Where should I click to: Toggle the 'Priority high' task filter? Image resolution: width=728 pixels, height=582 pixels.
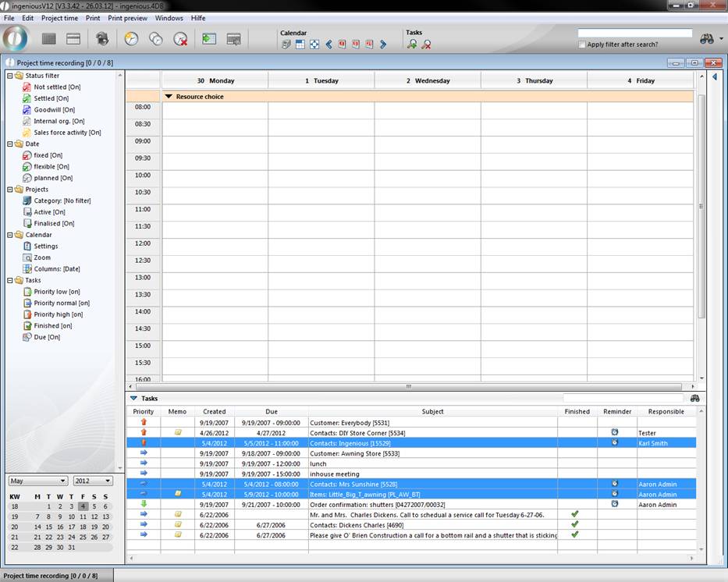click(58, 314)
